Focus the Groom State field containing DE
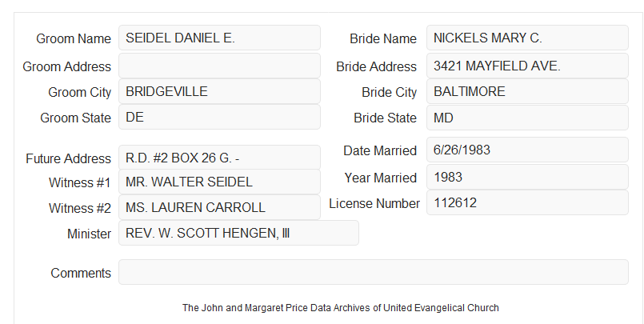 pyautogui.click(x=219, y=117)
